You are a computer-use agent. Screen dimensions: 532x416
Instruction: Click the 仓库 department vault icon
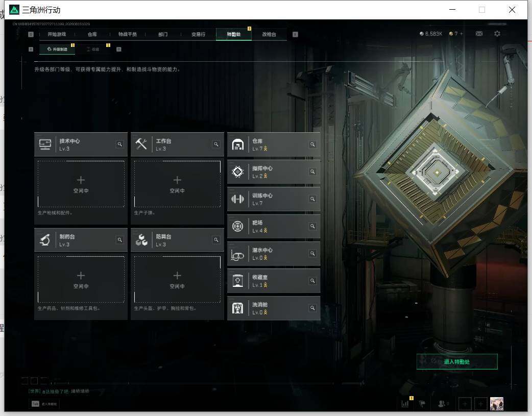tap(238, 144)
